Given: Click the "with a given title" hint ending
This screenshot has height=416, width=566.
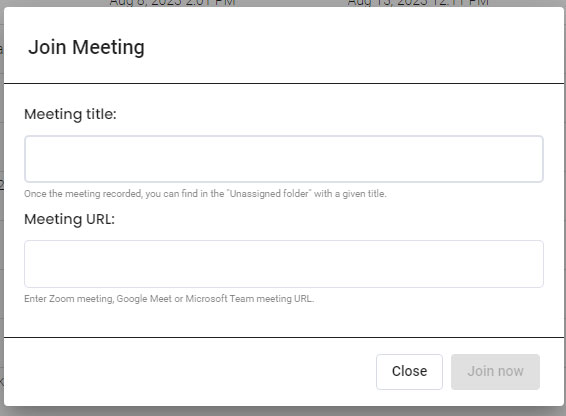Looking at the screenshot, I should (x=350, y=194).
